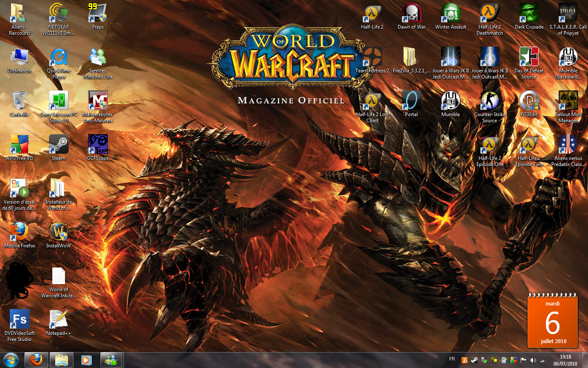The width and height of the screenshot is (588, 368).
Task: Click the Steam tray icon
Action: click(474, 360)
